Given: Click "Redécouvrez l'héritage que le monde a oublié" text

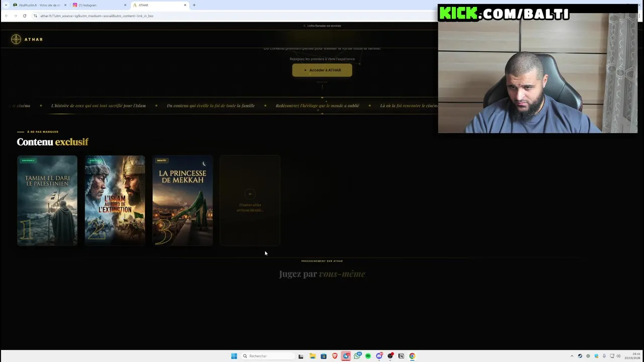Looking at the screenshot, I should 317,106.
